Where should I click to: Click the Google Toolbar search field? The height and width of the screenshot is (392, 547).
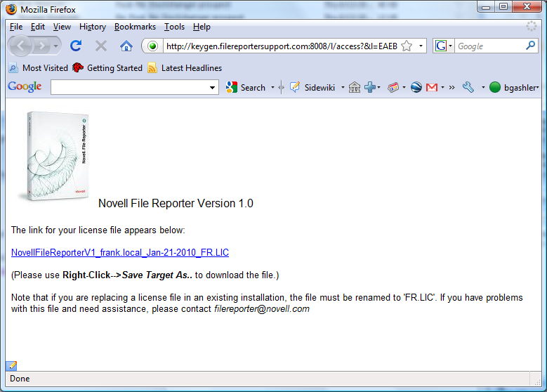tap(128, 87)
